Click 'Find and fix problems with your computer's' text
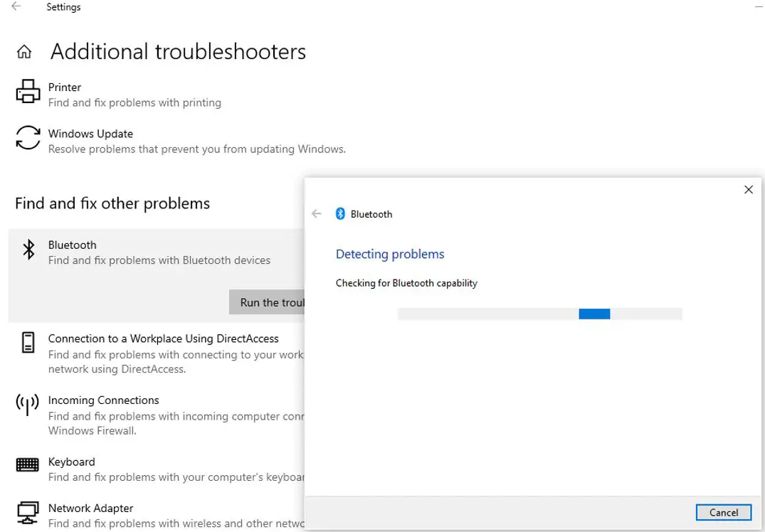765x532 pixels. point(176,477)
